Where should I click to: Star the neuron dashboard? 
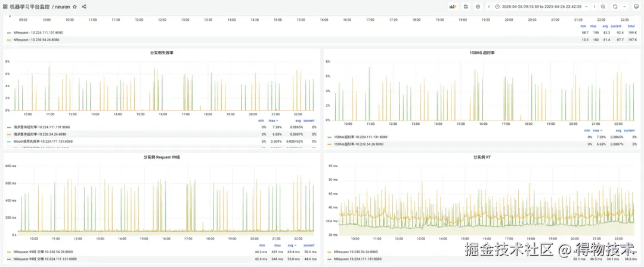coord(75,7)
